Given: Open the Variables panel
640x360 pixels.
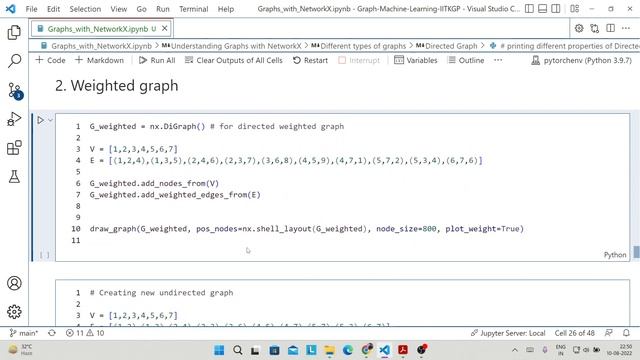Looking at the screenshot, I should (x=416, y=60).
